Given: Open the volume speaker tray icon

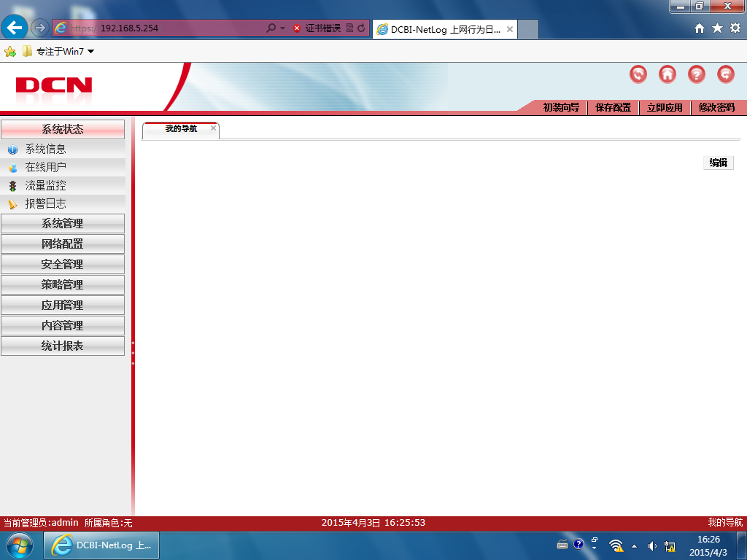Looking at the screenshot, I should [x=652, y=546].
